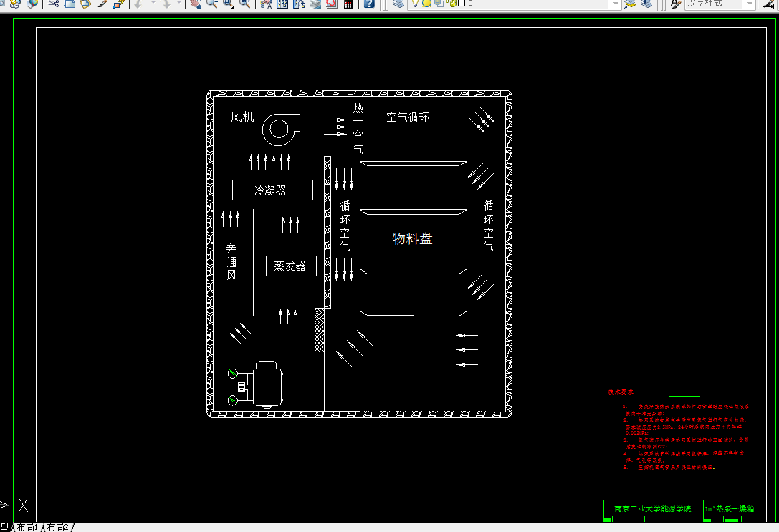Toggle layer 0 lock padlock icon

451,3
